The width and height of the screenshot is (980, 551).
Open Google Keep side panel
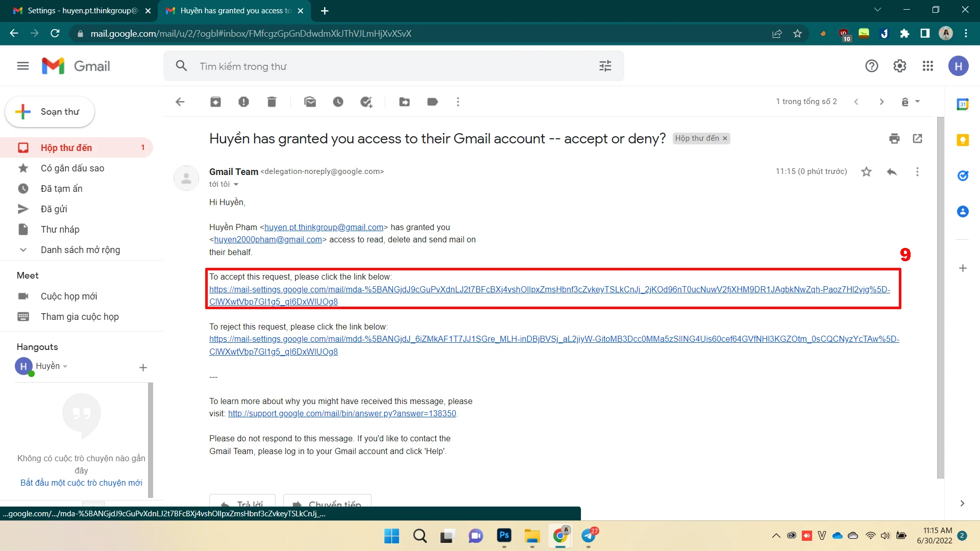[x=963, y=140]
